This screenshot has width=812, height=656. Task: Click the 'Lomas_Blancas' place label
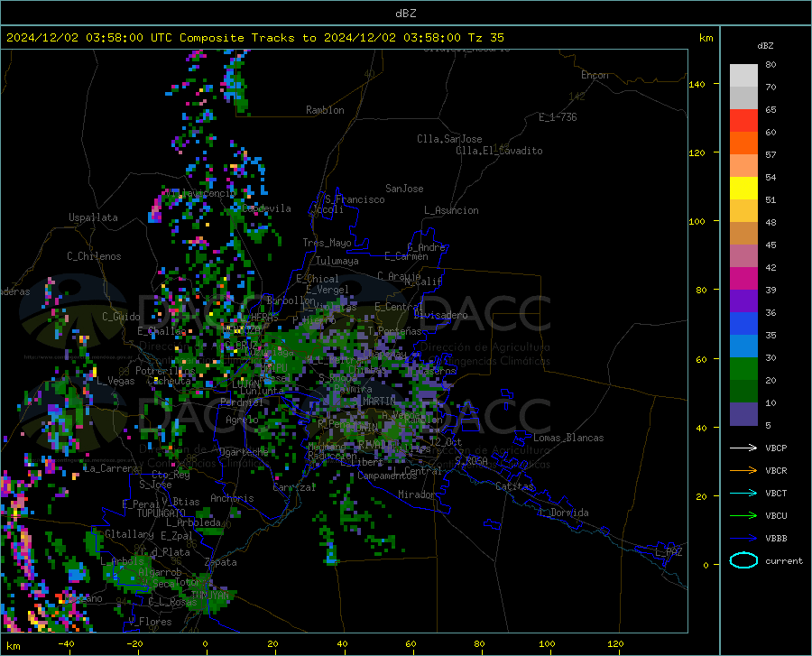[568, 438]
